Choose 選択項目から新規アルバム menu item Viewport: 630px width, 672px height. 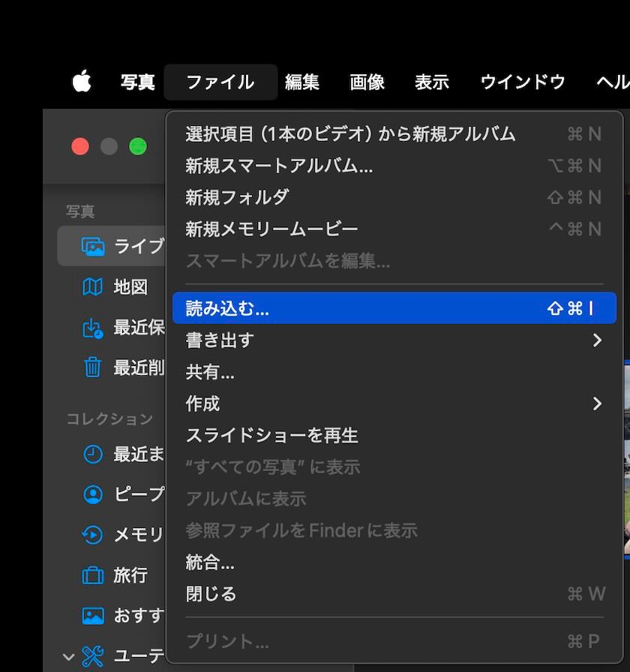coord(394,134)
